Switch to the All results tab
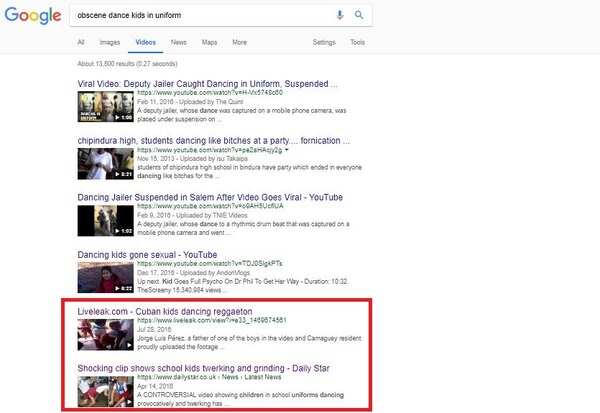Image resolution: width=600 pixels, height=413 pixels. [x=81, y=42]
